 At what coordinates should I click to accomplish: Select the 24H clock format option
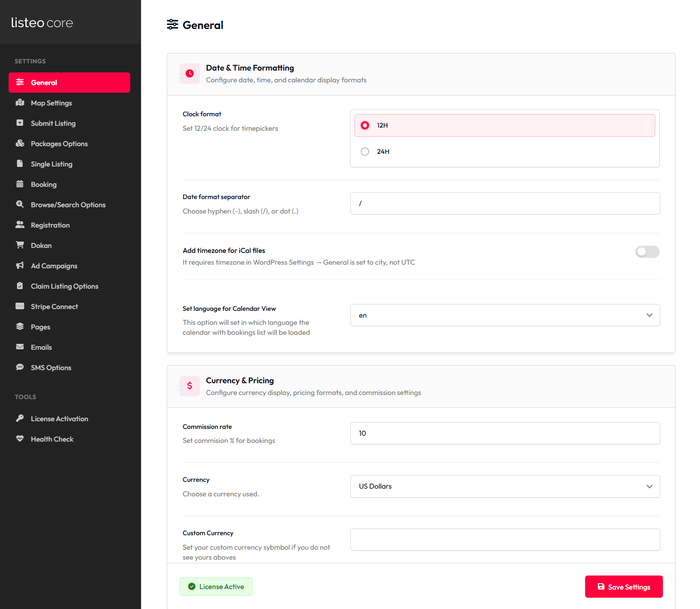[x=365, y=152]
